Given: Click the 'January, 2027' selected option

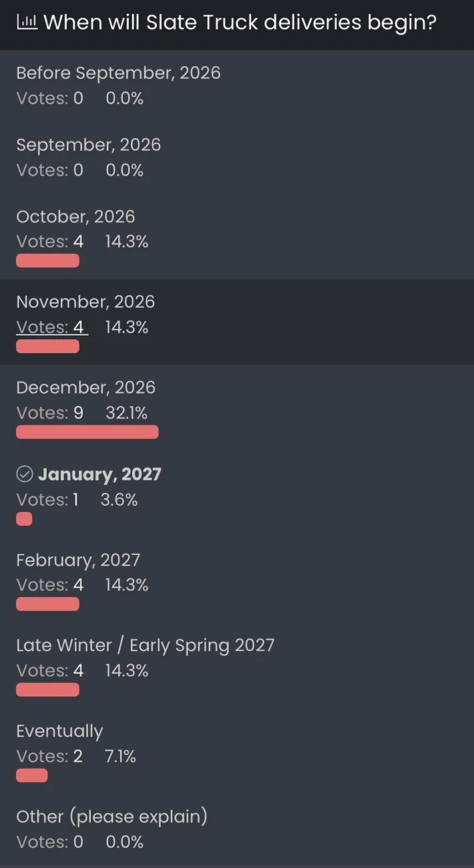Looking at the screenshot, I should pyautogui.click(x=99, y=474).
